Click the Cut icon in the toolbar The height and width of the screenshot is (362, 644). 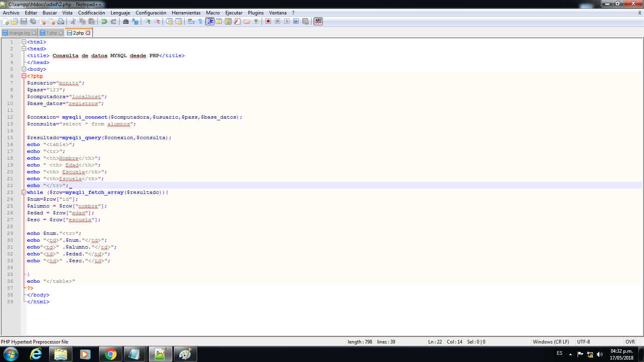tap(74, 21)
